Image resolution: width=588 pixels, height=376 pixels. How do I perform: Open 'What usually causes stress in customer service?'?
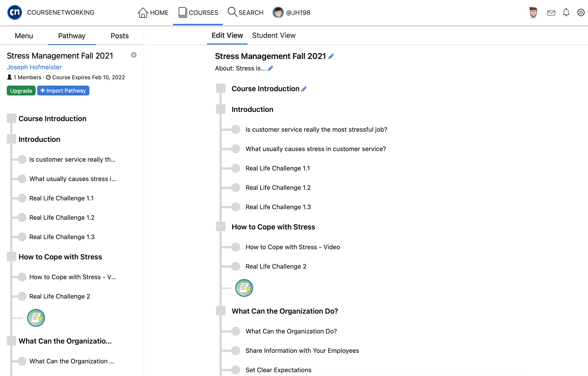click(316, 149)
